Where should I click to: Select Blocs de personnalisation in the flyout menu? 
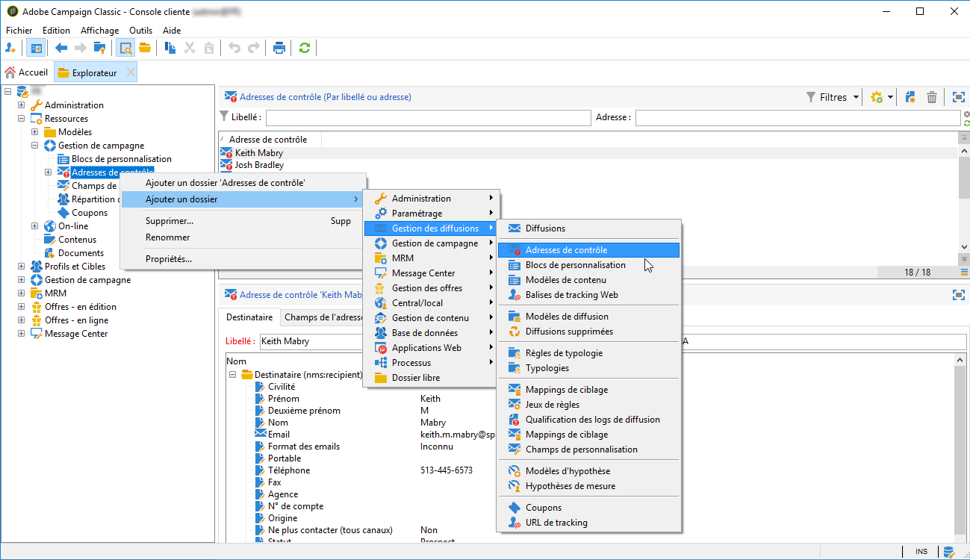588,265
